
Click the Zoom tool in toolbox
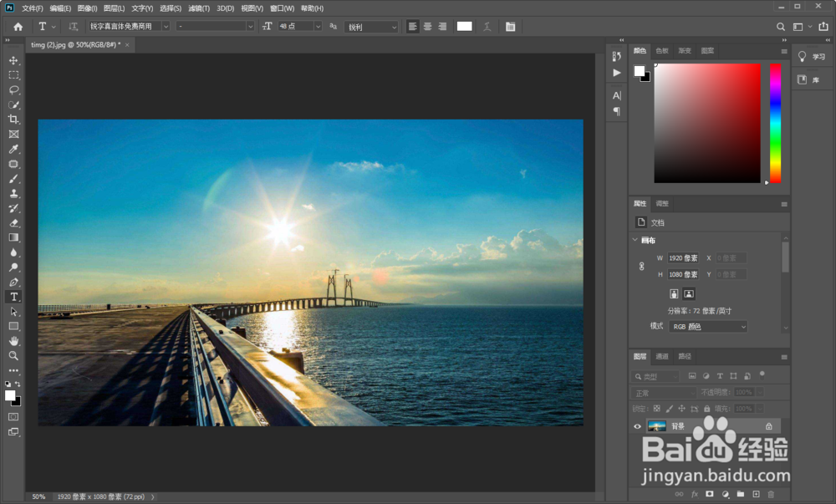pos(13,355)
